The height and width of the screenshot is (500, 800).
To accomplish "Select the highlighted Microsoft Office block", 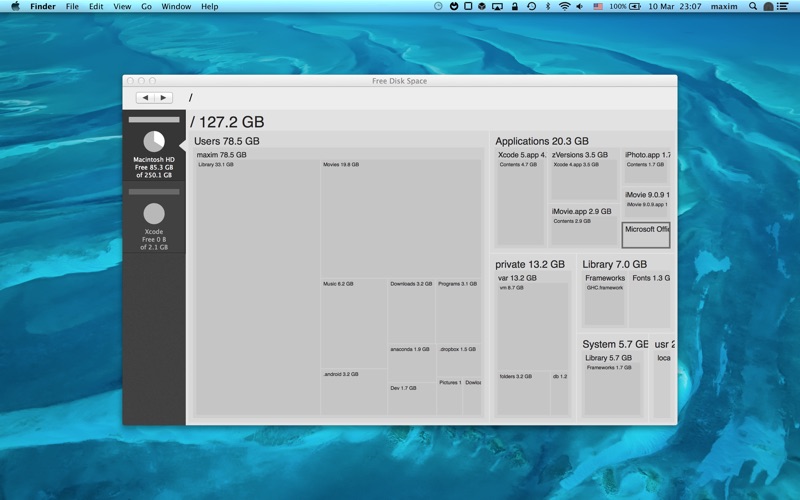I will (x=646, y=235).
